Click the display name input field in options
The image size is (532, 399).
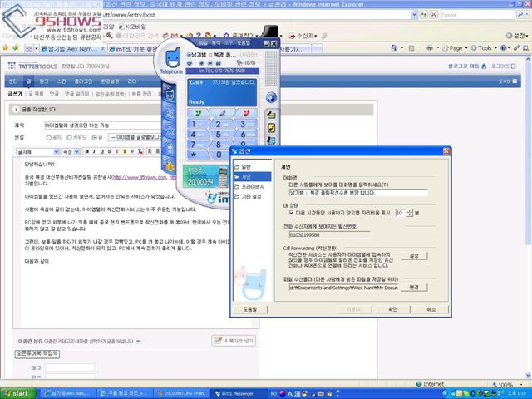358,193
